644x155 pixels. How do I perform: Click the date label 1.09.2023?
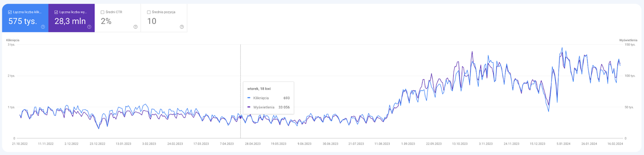tap(408, 144)
